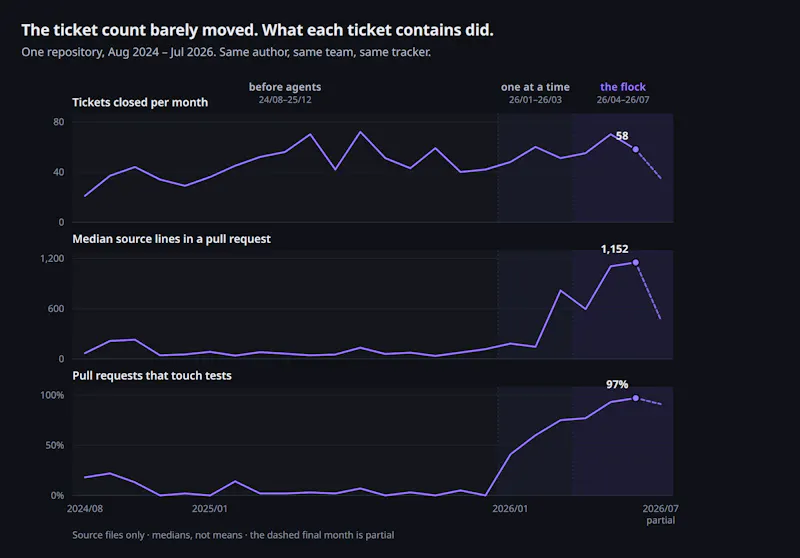Click the 2026/07 partial axis label
Viewport: 800px width, 558px height.
coord(660,514)
